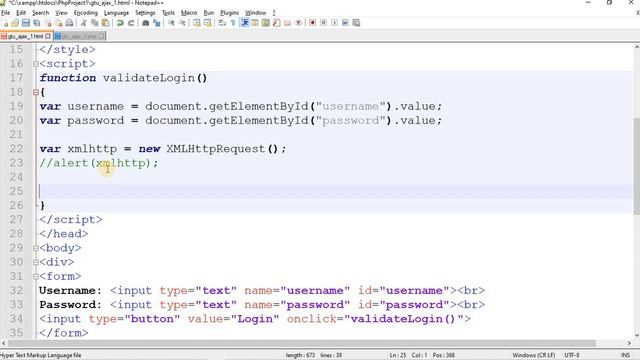Click the vertical scrollbar thumb
This screenshot has width=640, height=360.
pos(636,167)
